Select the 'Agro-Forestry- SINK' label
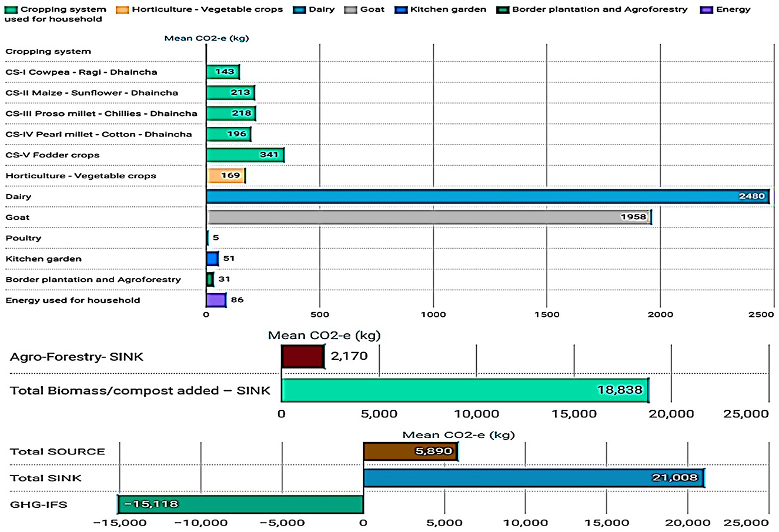Image resolution: width=779 pixels, height=532 pixels. 76,357
